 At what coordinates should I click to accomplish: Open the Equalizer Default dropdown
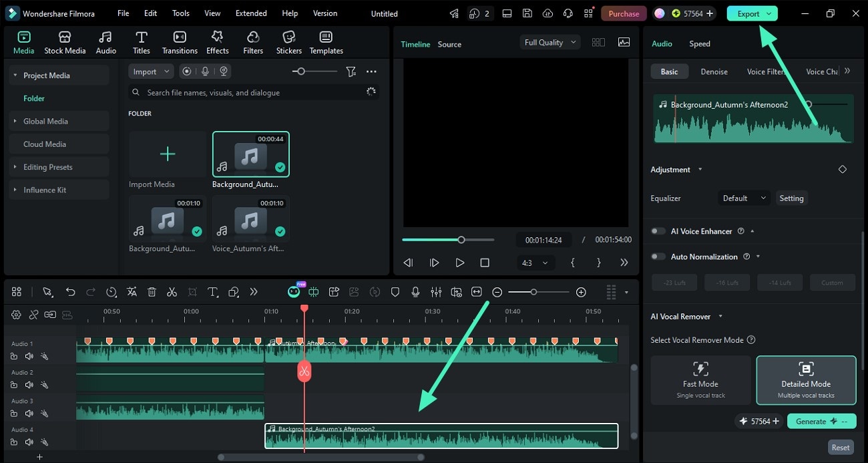[743, 198]
